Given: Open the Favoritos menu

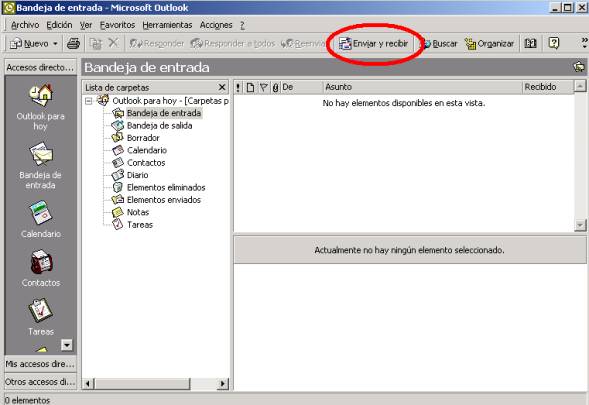Looking at the screenshot, I should pos(117,25).
